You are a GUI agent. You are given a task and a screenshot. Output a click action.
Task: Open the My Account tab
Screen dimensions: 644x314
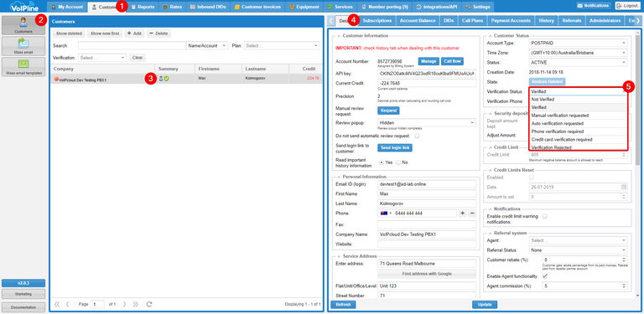tap(67, 7)
